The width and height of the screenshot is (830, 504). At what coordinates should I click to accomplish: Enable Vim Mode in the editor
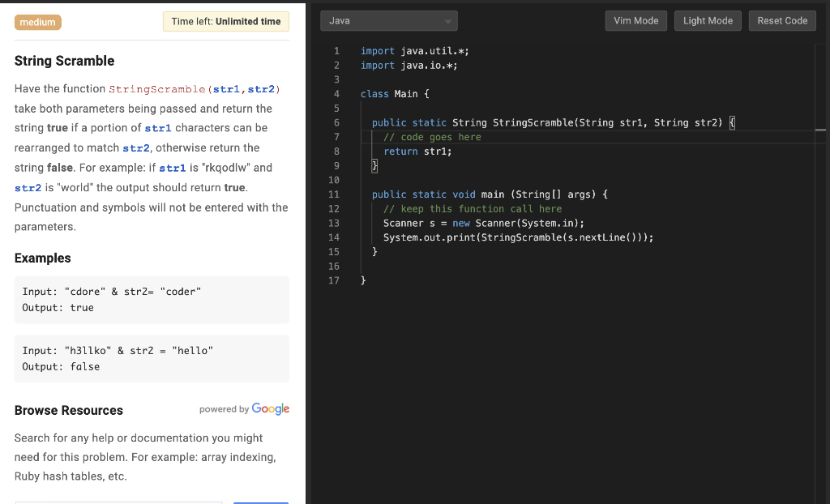click(635, 21)
